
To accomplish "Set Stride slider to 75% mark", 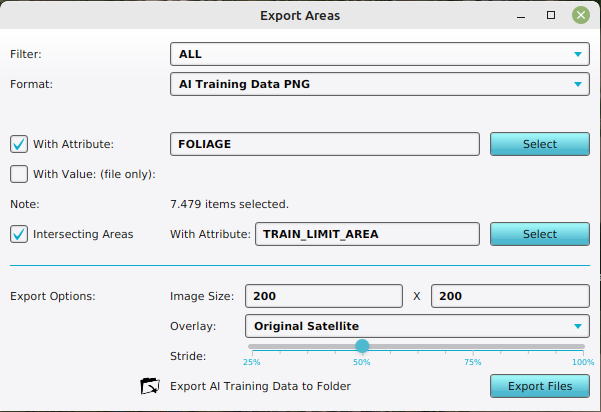I will tap(473, 347).
